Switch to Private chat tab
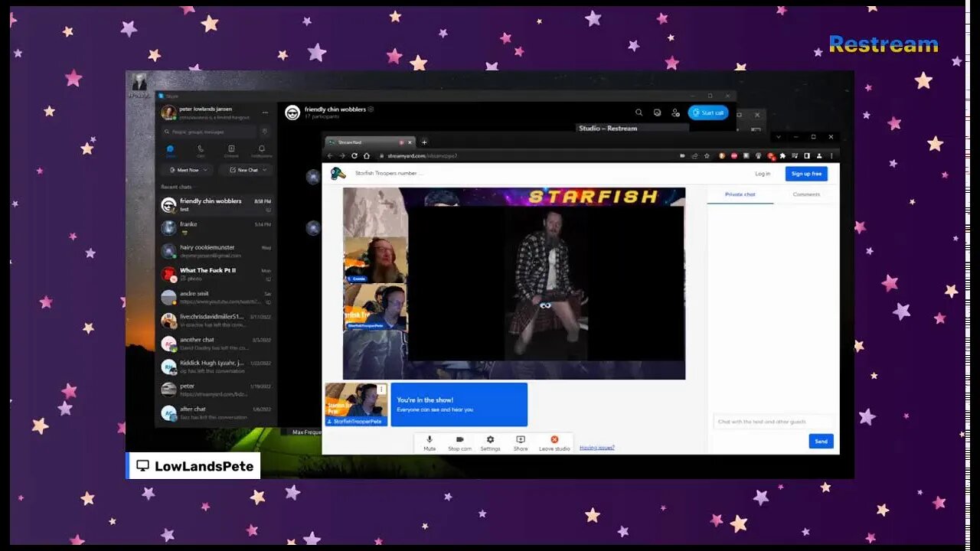The width and height of the screenshot is (980, 551). (x=740, y=194)
